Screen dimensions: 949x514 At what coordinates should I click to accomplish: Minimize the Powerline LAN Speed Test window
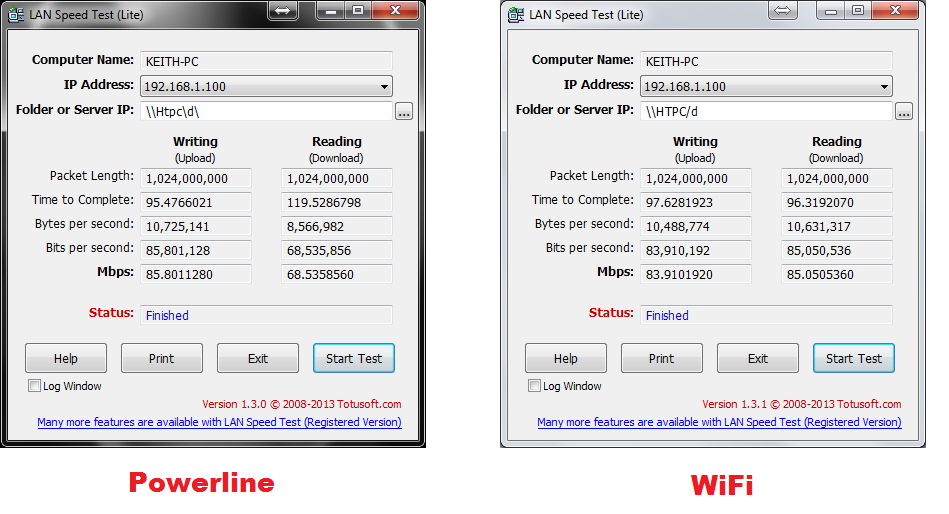point(330,10)
